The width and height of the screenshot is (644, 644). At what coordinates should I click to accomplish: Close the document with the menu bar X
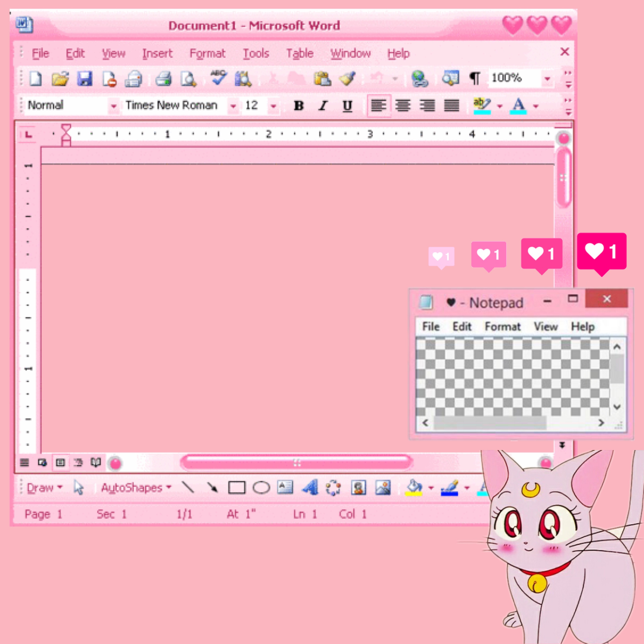[565, 52]
